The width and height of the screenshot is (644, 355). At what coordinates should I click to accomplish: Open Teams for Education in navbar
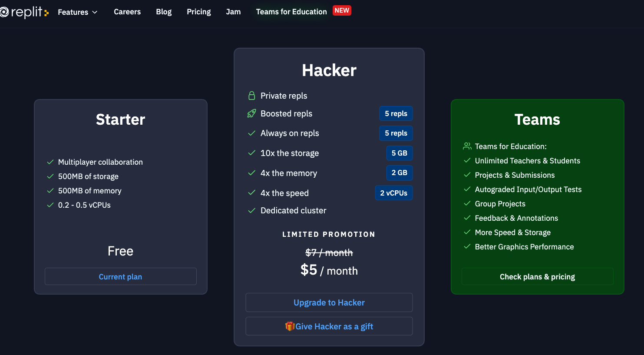tap(291, 12)
